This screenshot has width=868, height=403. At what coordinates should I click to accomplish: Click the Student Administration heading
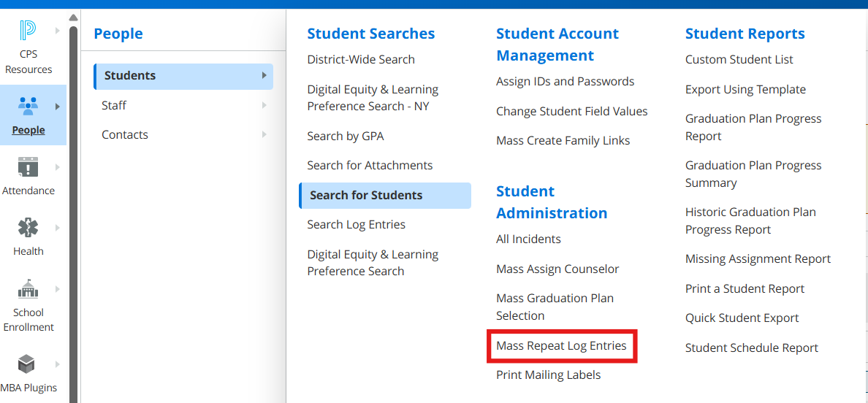[x=552, y=201]
